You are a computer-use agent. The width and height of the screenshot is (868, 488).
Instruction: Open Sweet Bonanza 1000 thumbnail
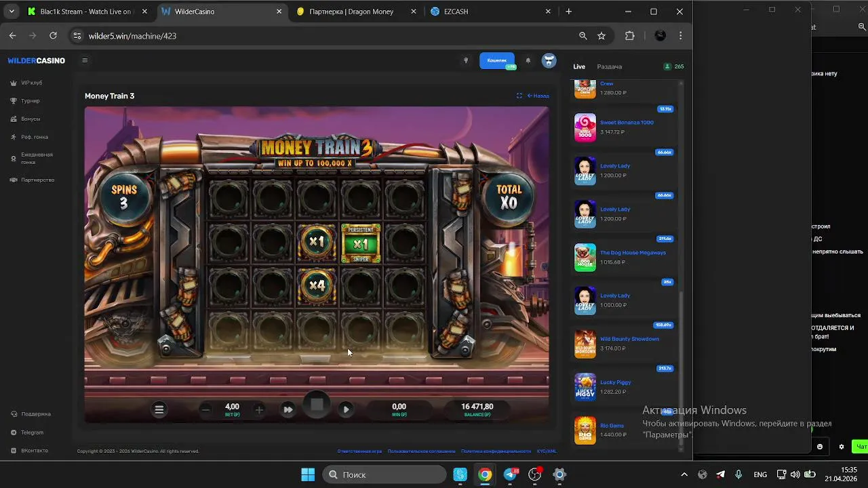[x=585, y=127]
